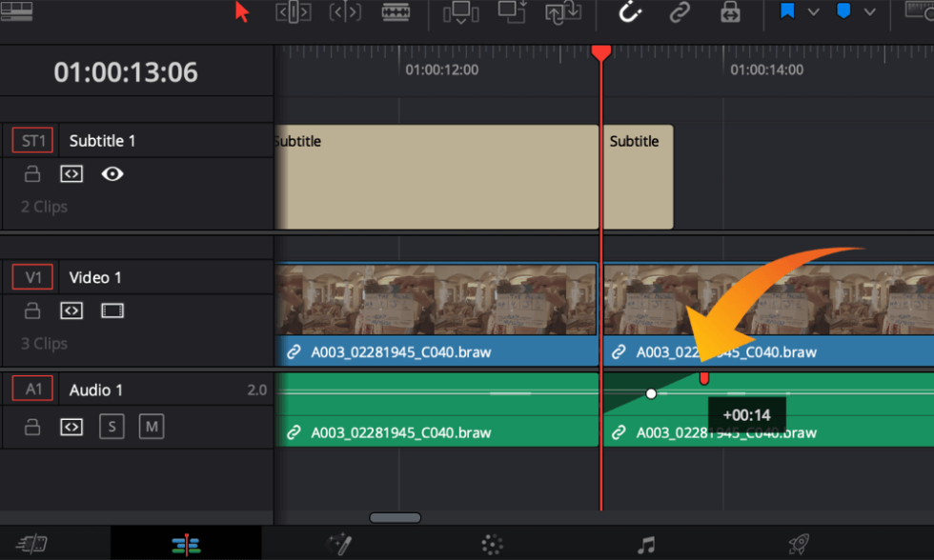This screenshot has height=560, width=934.
Task: Select the red Selection Mode arrow tool
Action: [x=242, y=12]
